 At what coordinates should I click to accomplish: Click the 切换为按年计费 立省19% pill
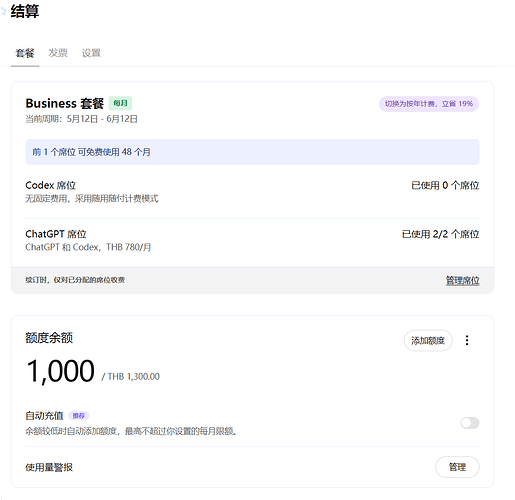click(429, 104)
